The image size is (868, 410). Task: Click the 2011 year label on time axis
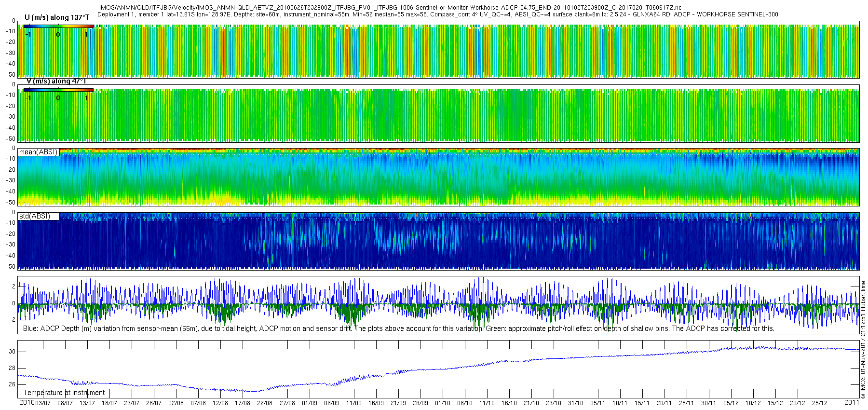852,402
